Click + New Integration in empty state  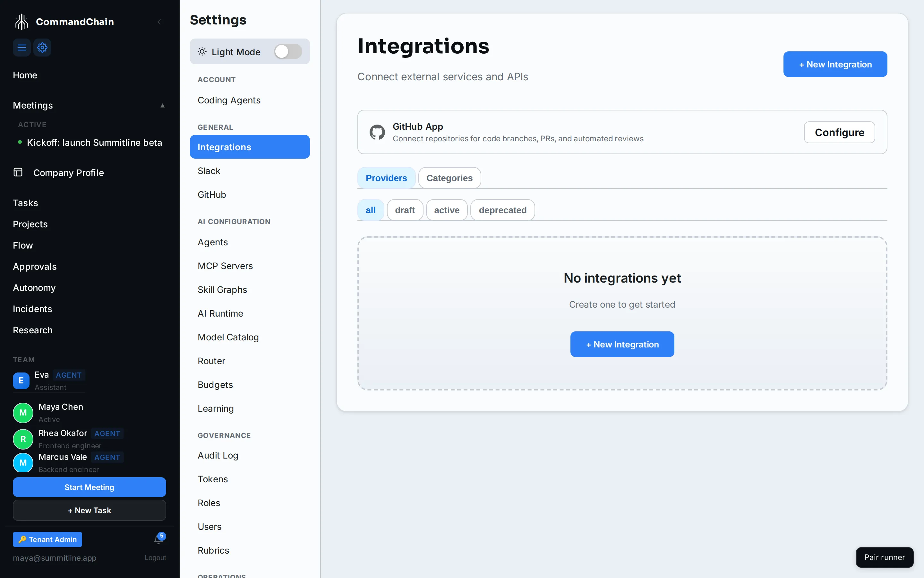(x=622, y=344)
